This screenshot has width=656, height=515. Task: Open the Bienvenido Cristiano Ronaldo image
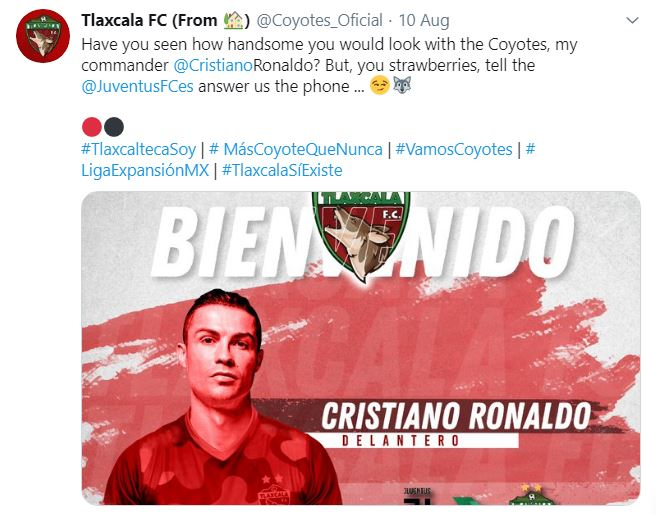coord(361,348)
